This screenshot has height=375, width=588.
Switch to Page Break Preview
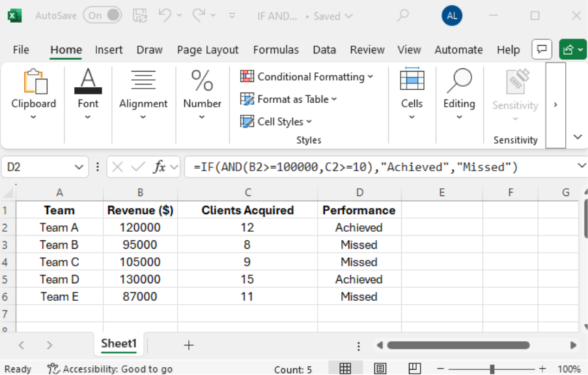point(414,368)
